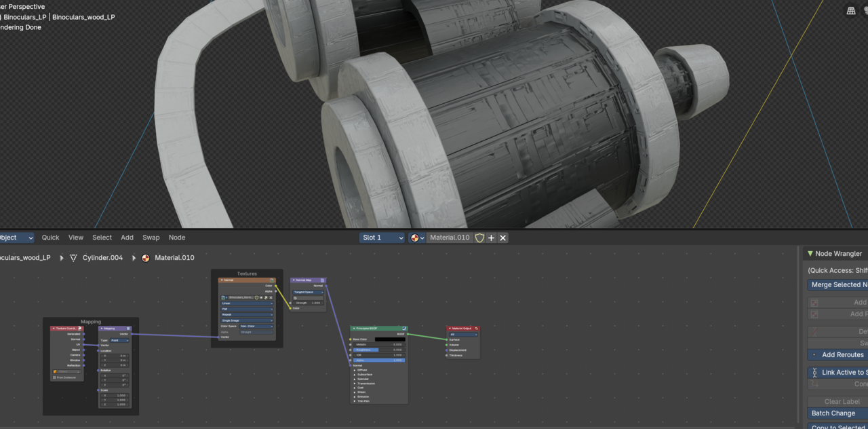
Task: Click Clear Label button
Action: 837,402
